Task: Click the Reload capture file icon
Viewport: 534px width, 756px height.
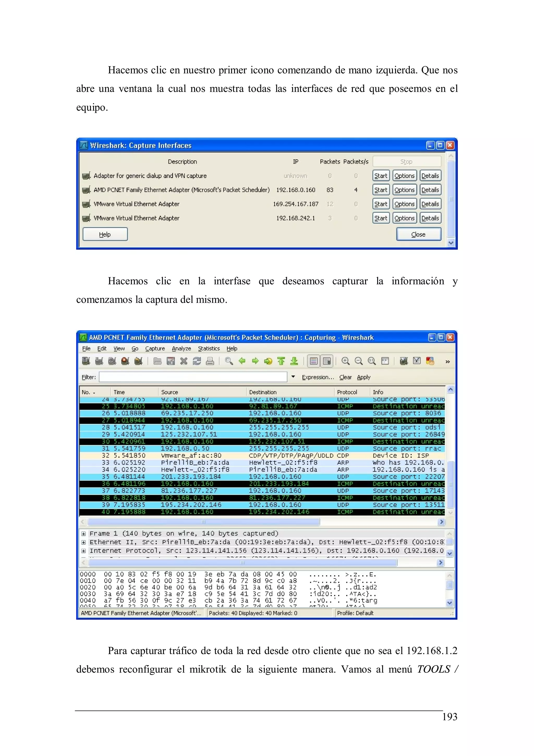Action: (197, 361)
